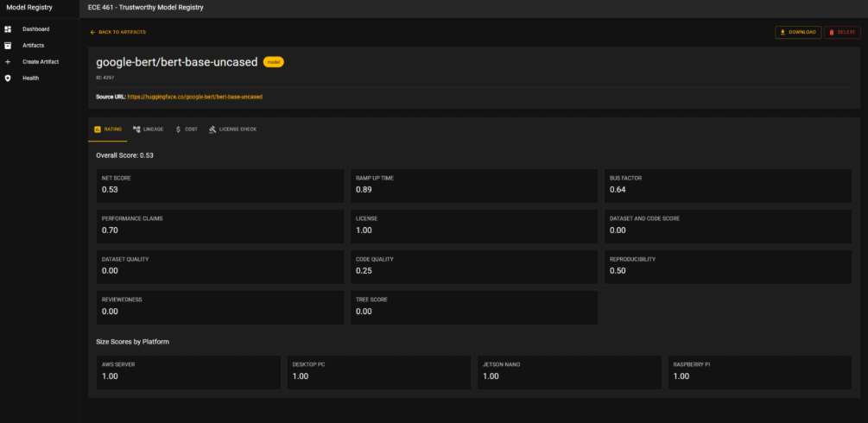Switch to the Cost tab
The width and height of the screenshot is (868, 423).
[x=186, y=129]
